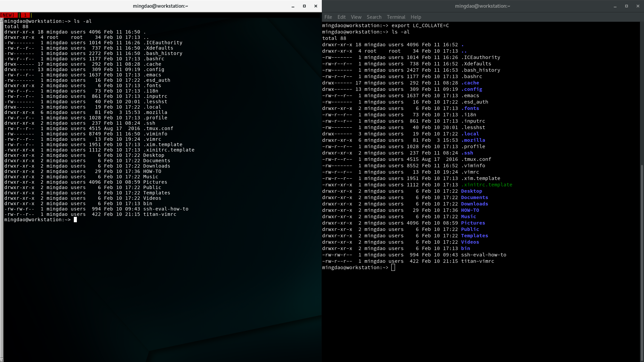Viewport: 644px width, 362px height.
Task: Click .lesshst in left terminal listing
Action: (x=155, y=102)
